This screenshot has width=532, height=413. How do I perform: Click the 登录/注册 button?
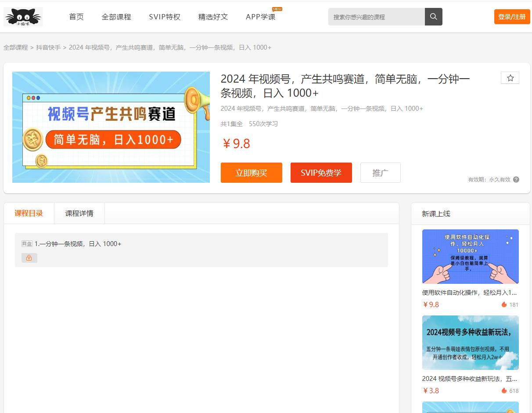coord(512,17)
